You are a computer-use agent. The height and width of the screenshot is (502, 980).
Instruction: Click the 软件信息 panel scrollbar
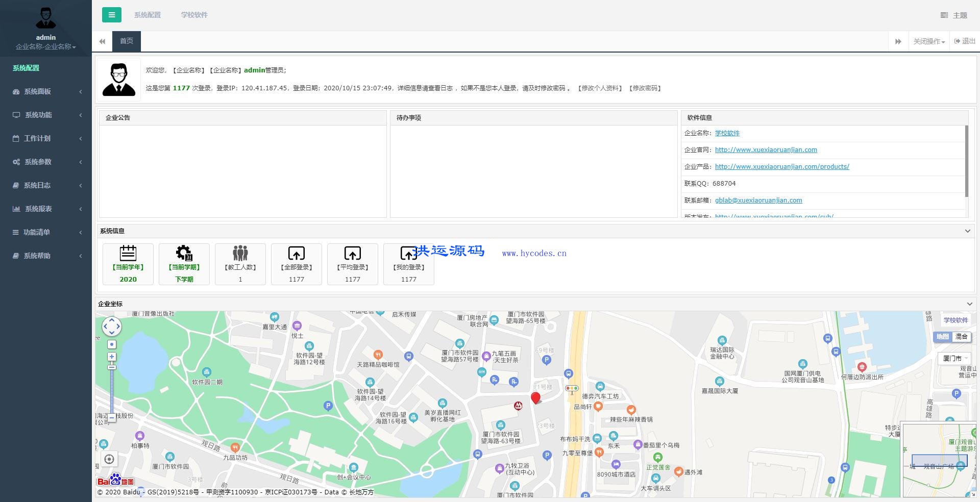(966, 161)
